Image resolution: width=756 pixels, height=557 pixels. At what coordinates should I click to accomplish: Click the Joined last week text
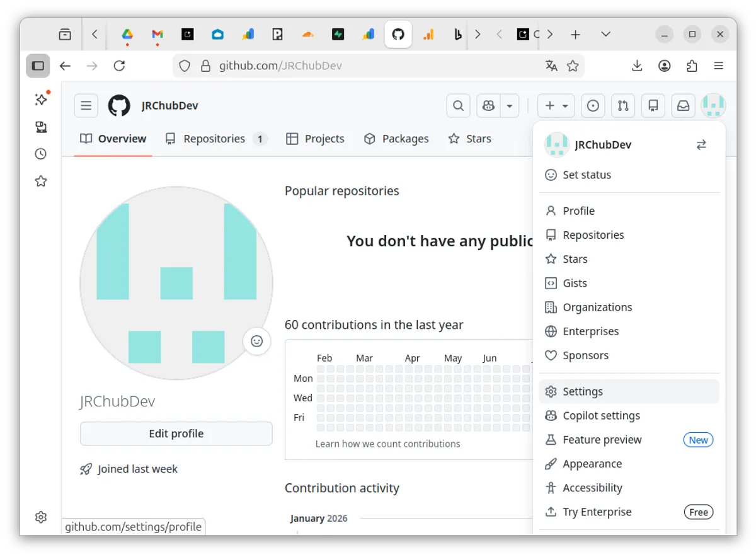(x=137, y=469)
